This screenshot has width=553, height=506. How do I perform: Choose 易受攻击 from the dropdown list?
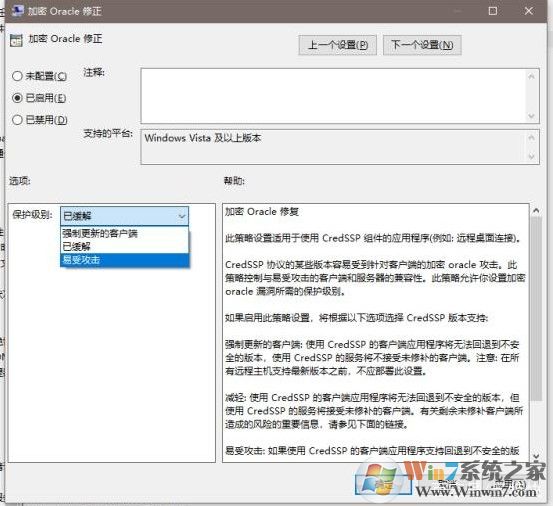124,260
